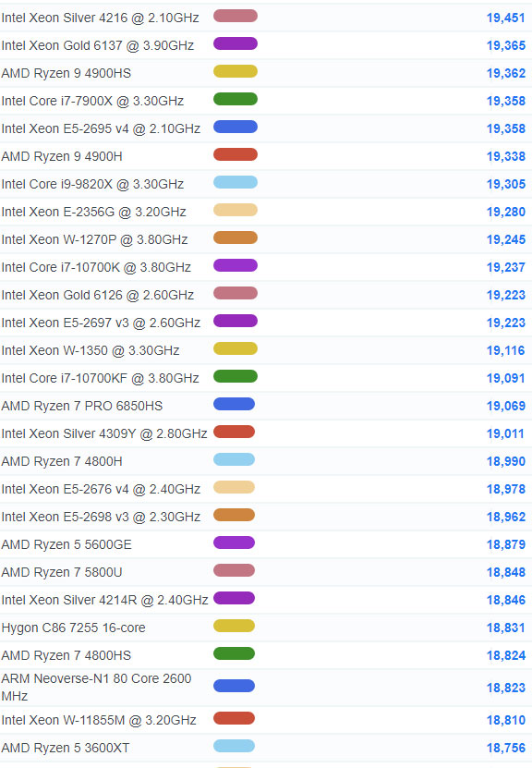Open Intel Xeon E5-2697 v3 entry

pos(101,323)
